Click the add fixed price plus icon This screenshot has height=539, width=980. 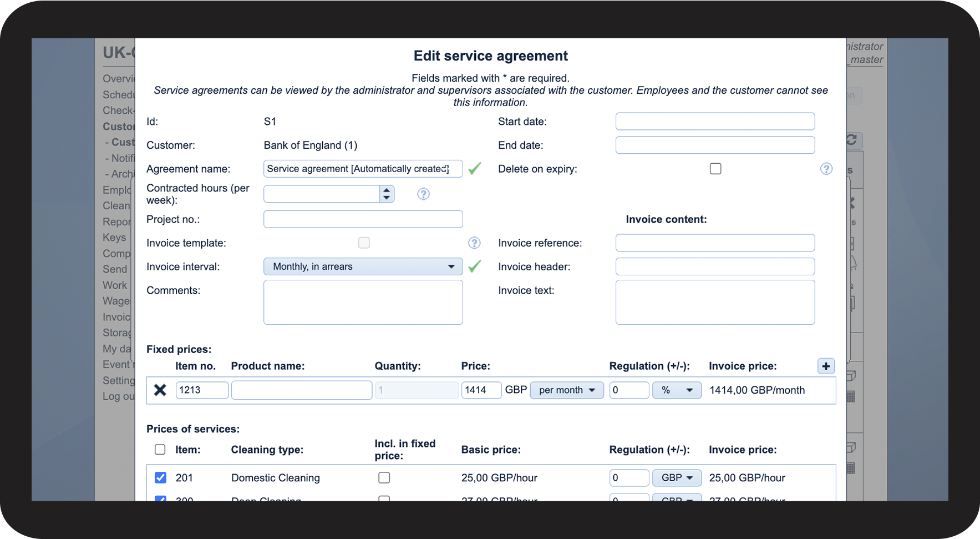826,366
